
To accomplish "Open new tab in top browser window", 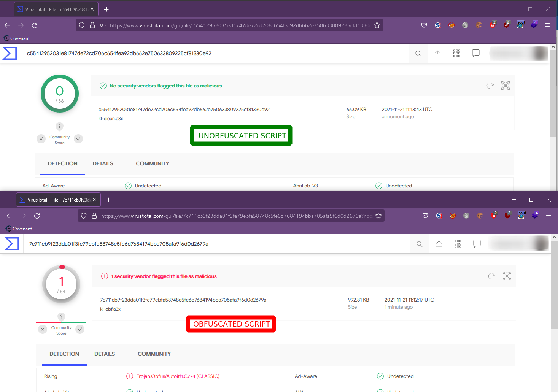I will (x=107, y=9).
